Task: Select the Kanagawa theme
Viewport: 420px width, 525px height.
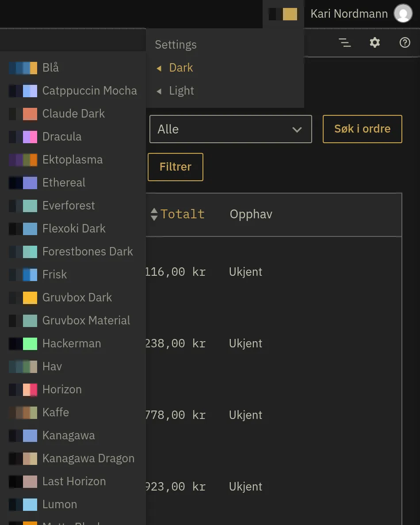Action: (73, 436)
